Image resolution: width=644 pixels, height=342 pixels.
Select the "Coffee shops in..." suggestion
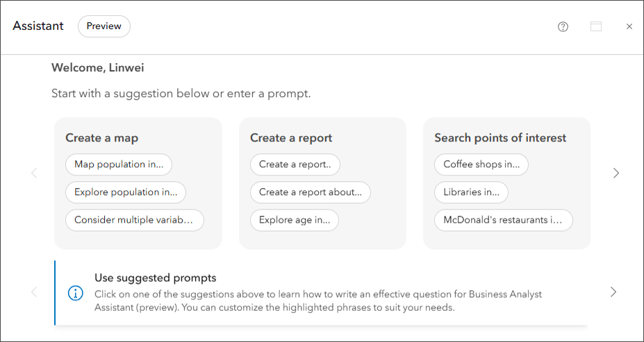pyautogui.click(x=481, y=164)
